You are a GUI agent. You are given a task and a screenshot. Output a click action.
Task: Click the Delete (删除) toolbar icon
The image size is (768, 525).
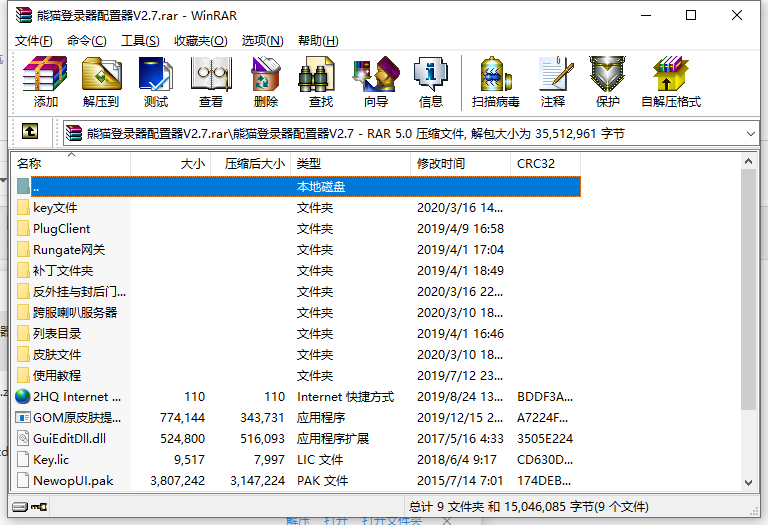(266, 73)
